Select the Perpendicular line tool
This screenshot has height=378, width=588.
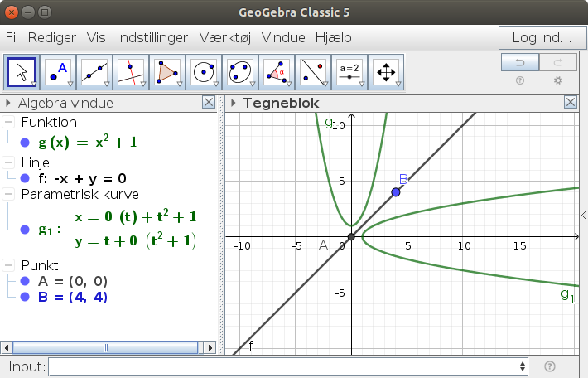pyautogui.click(x=131, y=72)
